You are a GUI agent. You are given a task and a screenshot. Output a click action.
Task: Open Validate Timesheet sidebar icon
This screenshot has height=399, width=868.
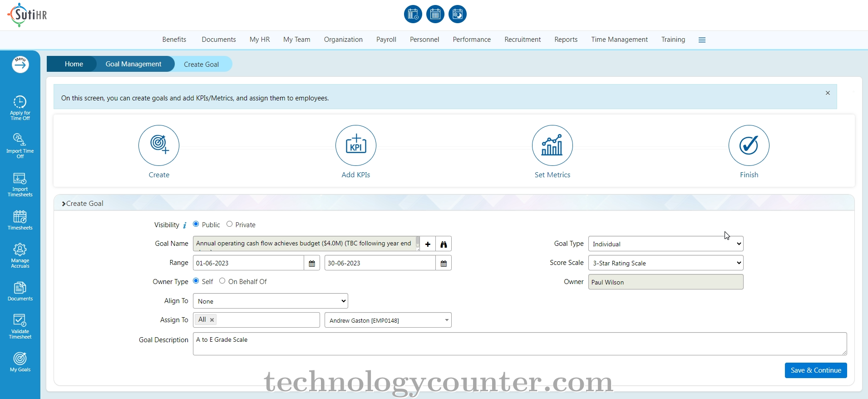[20, 326]
